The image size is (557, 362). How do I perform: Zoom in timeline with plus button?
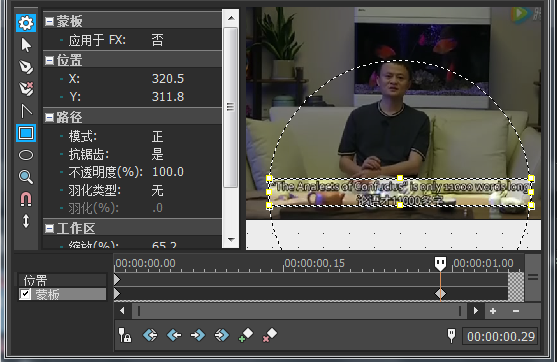[493, 311]
